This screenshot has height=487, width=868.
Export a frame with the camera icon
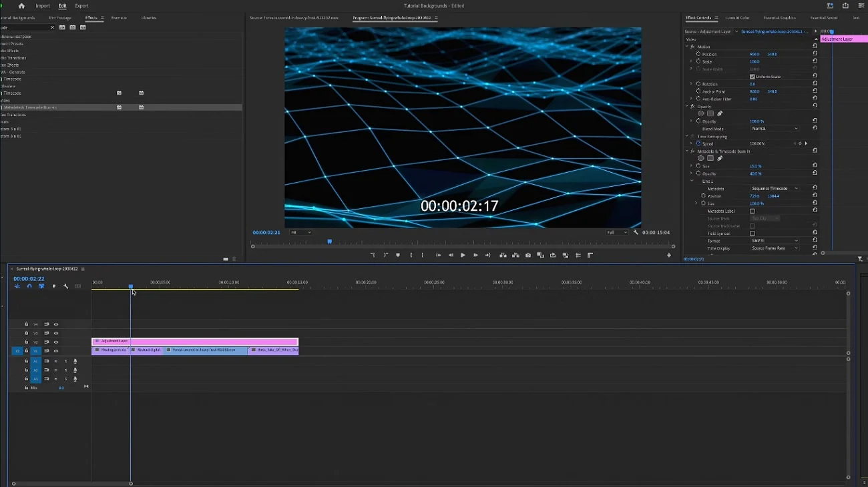tap(528, 255)
